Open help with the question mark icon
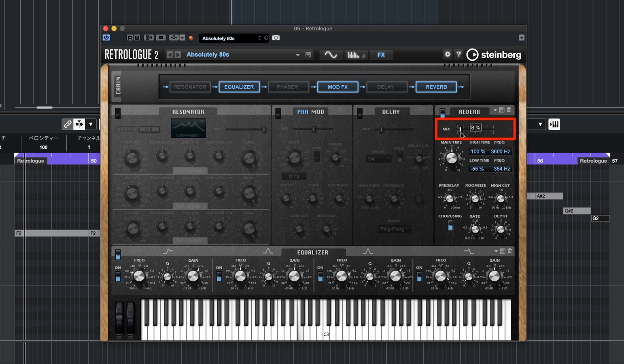624x364 pixels. click(458, 54)
